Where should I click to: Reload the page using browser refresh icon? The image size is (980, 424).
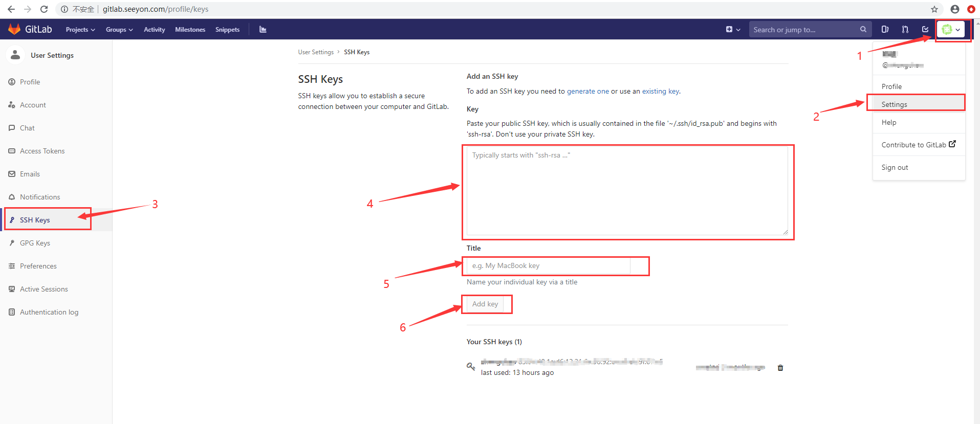click(44, 9)
